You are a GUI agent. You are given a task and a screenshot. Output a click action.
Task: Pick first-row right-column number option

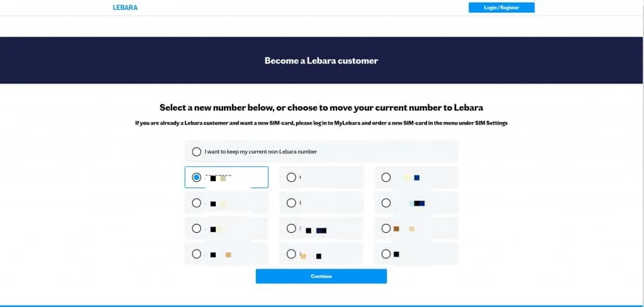pos(386,177)
